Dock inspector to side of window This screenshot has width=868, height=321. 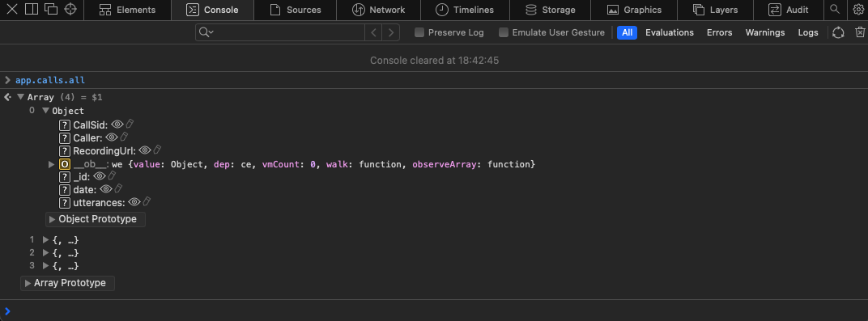[32, 10]
